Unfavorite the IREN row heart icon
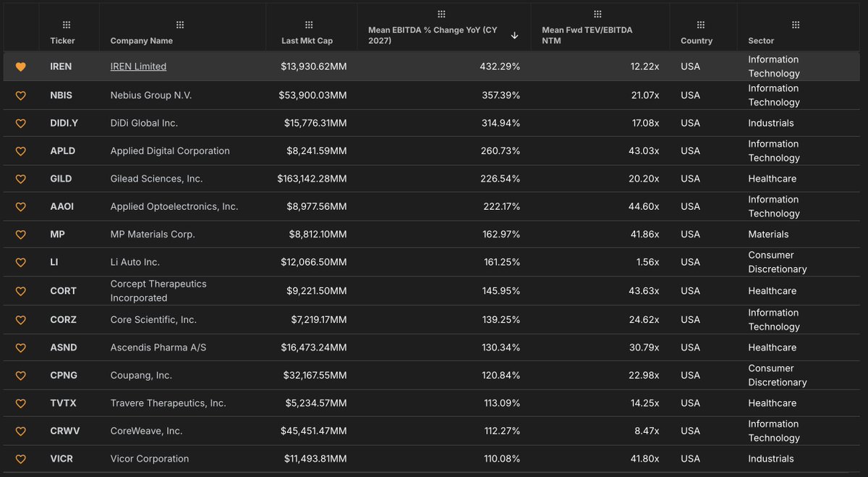Screen dimensions: 868x477 20,67
